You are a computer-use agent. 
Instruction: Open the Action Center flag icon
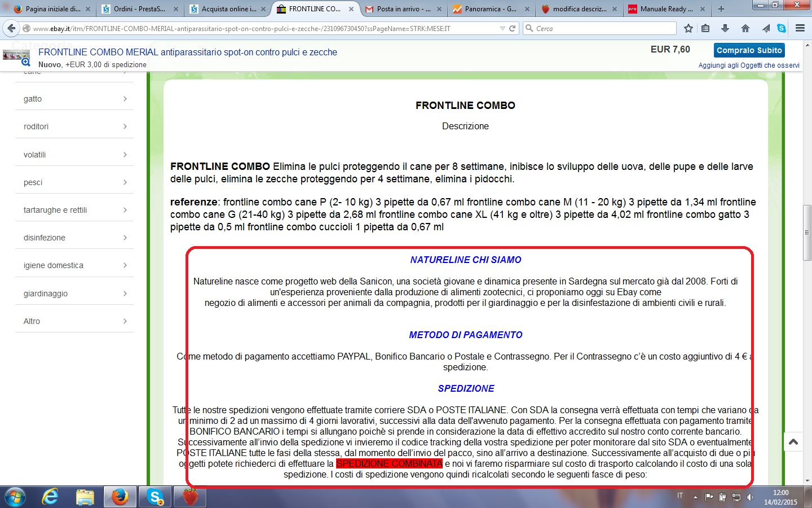tap(709, 497)
